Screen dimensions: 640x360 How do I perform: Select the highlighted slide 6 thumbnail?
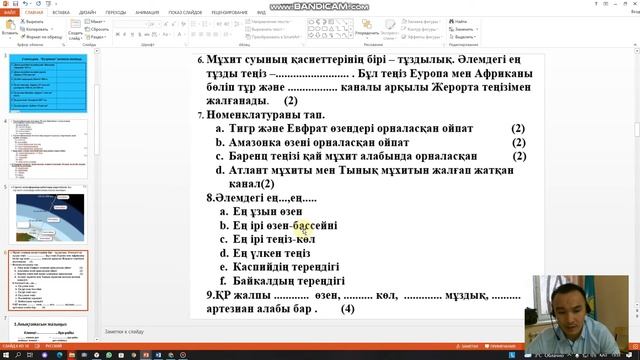pyautogui.click(x=48, y=280)
